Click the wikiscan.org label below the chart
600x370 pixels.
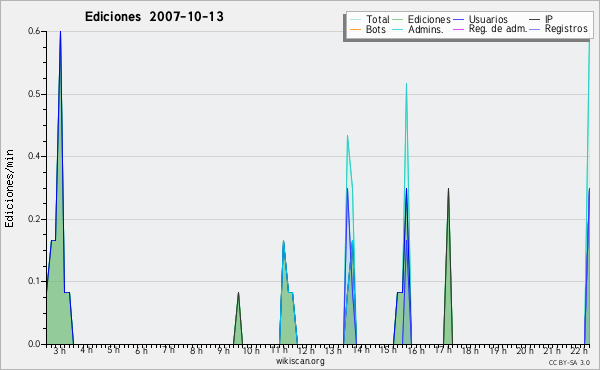[x=300, y=361]
